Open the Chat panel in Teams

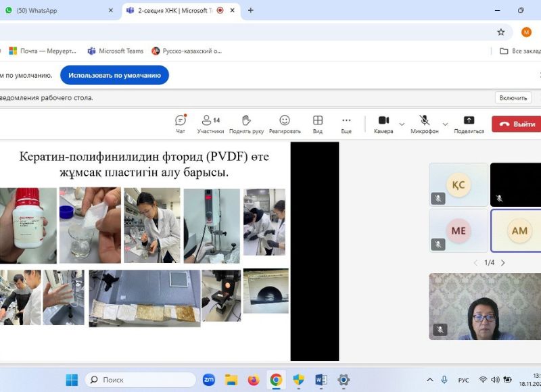tap(181, 123)
